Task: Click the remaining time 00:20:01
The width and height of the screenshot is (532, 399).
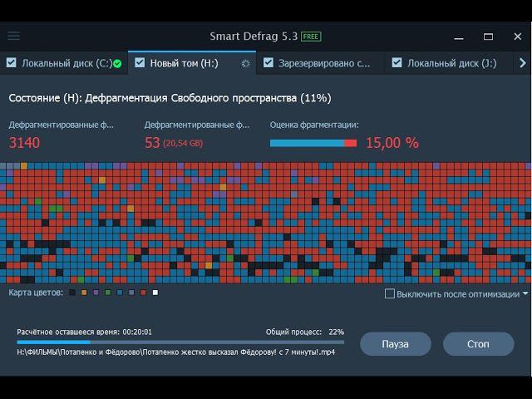Action: (x=137, y=332)
